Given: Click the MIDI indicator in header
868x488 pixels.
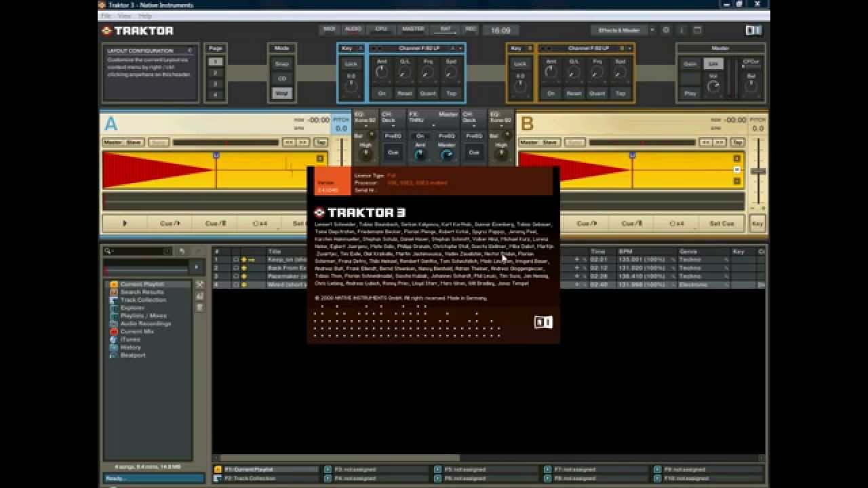Looking at the screenshot, I should [330, 30].
